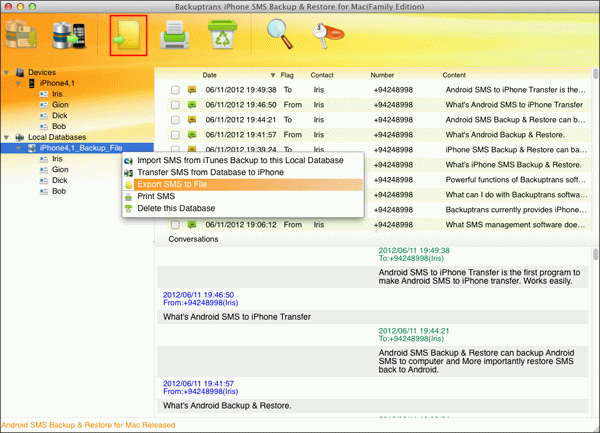Collapse the Local Databases section

click(x=7, y=137)
